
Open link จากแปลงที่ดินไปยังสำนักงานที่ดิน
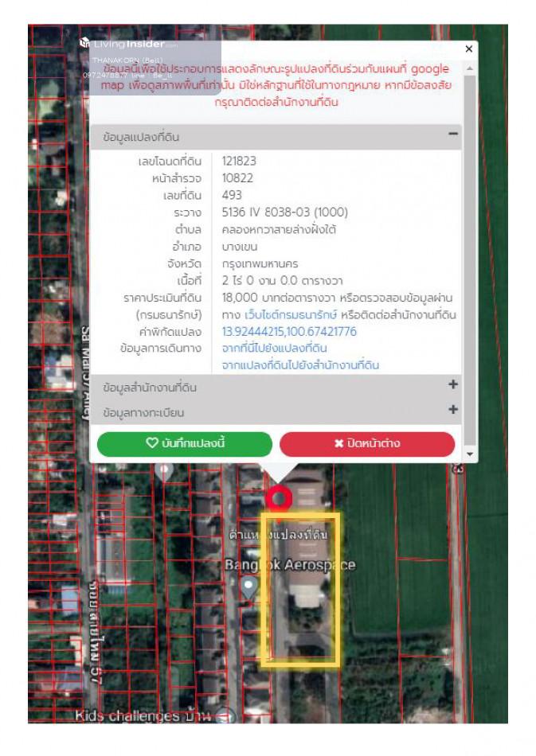click(x=300, y=365)
